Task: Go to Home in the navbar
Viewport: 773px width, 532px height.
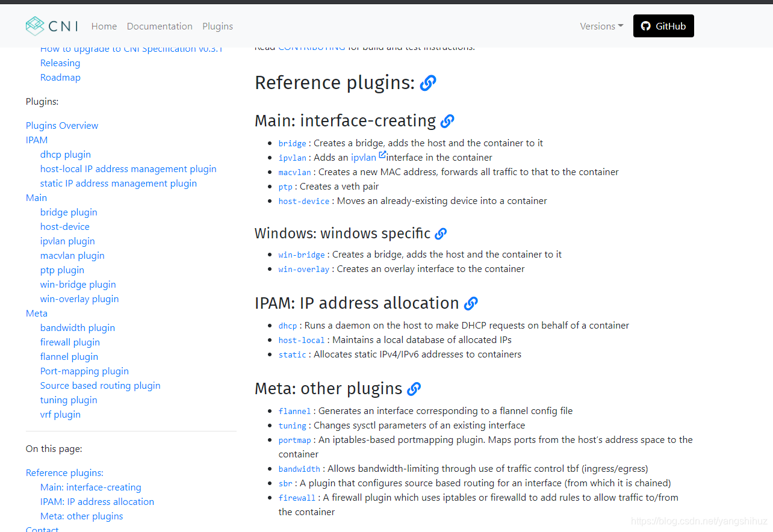Action: [x=104, y=26]
